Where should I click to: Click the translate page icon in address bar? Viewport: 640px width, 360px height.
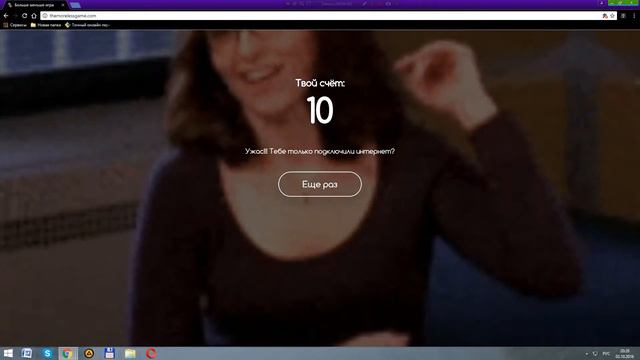[605, 16]
